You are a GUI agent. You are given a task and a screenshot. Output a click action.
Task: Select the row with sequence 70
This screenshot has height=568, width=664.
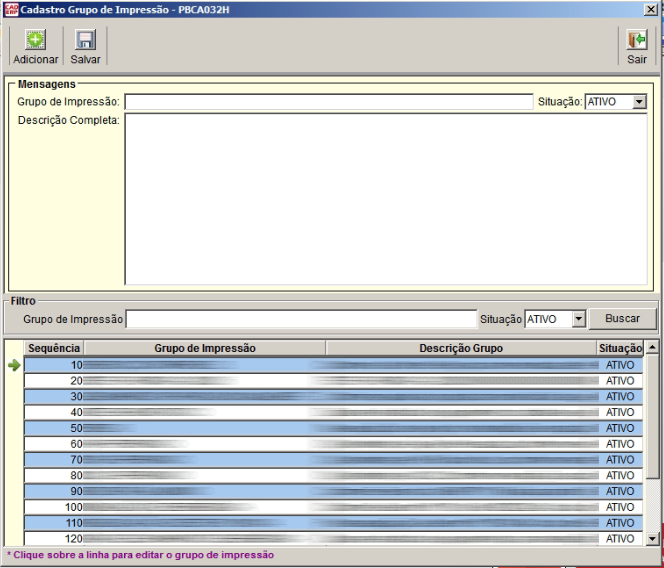coord(333,460)
